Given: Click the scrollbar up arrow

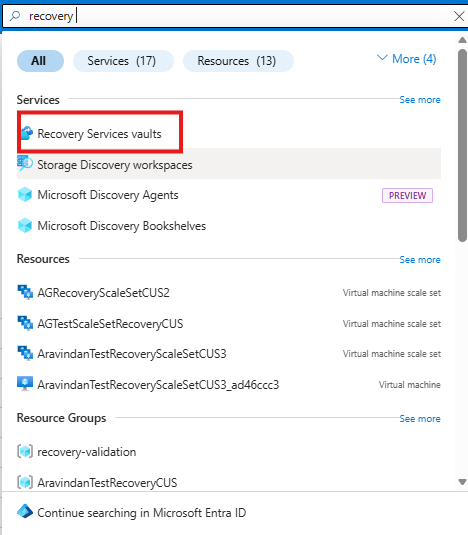Looking at the screenshot, I should (463, 40).
